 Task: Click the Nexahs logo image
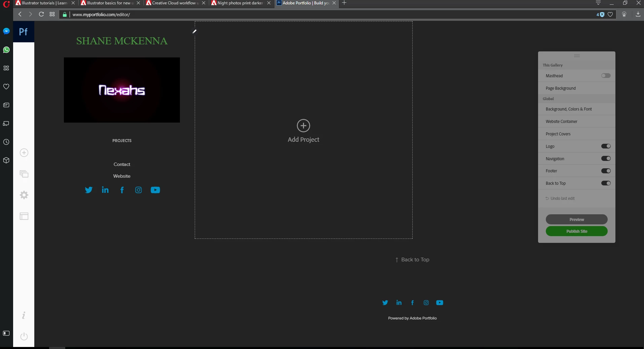click(x=122, y=90)
